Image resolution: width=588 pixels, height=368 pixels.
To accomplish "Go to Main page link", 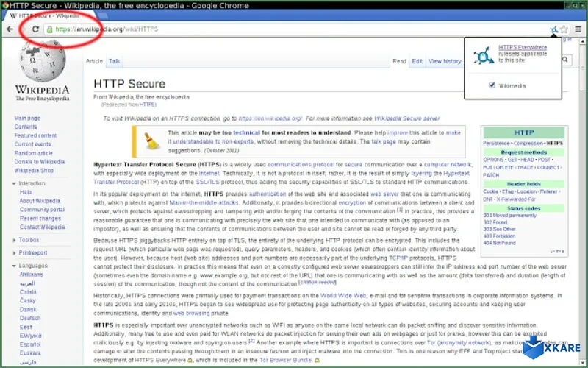I will tap(27, 118).
